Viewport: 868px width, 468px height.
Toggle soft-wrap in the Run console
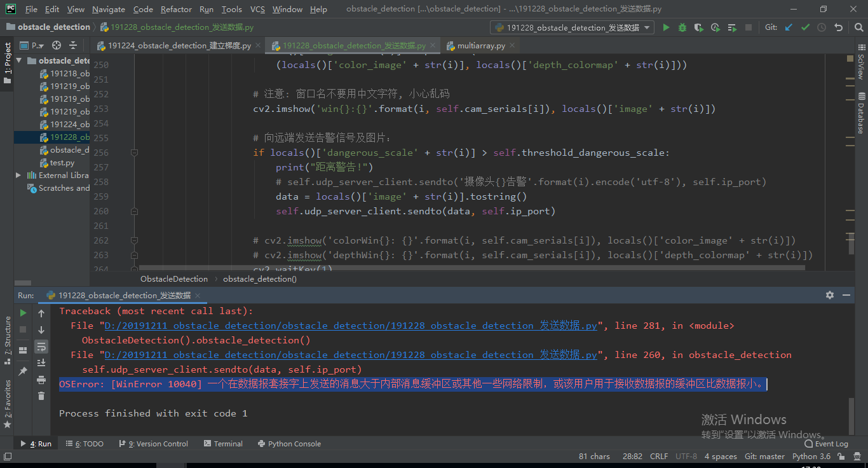pyautogui.click(x=41, y=347)
